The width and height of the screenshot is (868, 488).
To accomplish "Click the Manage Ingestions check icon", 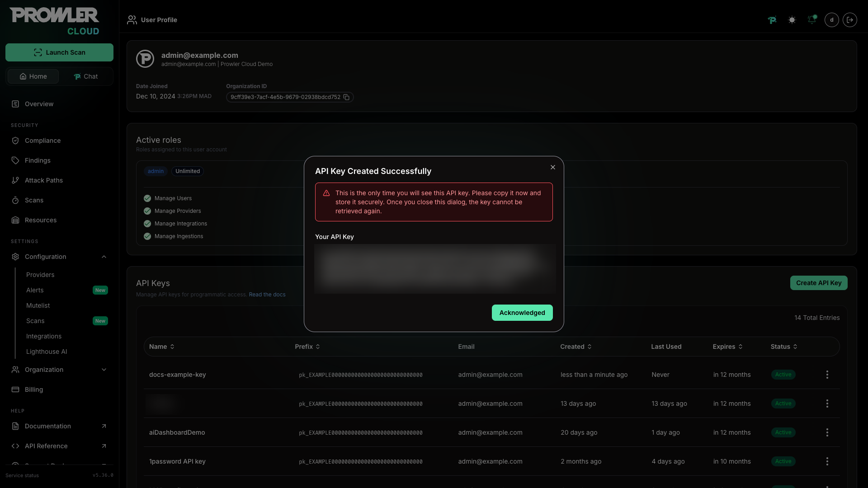I will tap(147, 236).
